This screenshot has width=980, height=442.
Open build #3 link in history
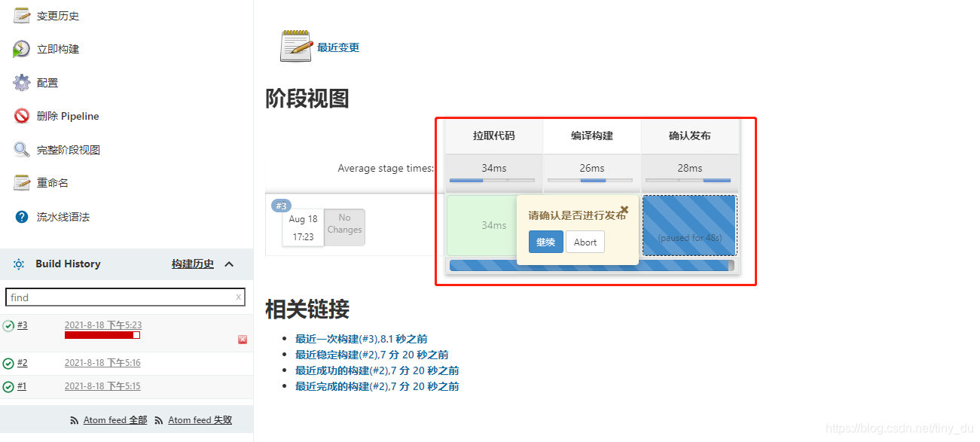tap(23, 325)
